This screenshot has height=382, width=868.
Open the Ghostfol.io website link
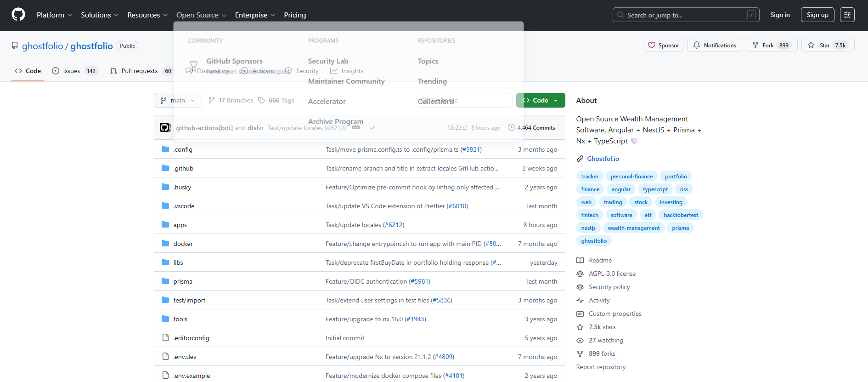tap(603, 159)
